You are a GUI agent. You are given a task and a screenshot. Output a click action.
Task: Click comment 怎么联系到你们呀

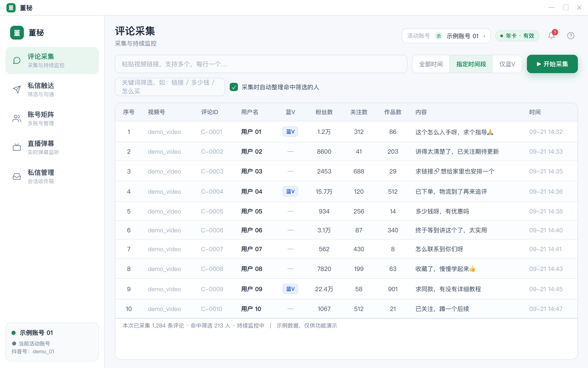pyautogui.click(x=439, y=249)
